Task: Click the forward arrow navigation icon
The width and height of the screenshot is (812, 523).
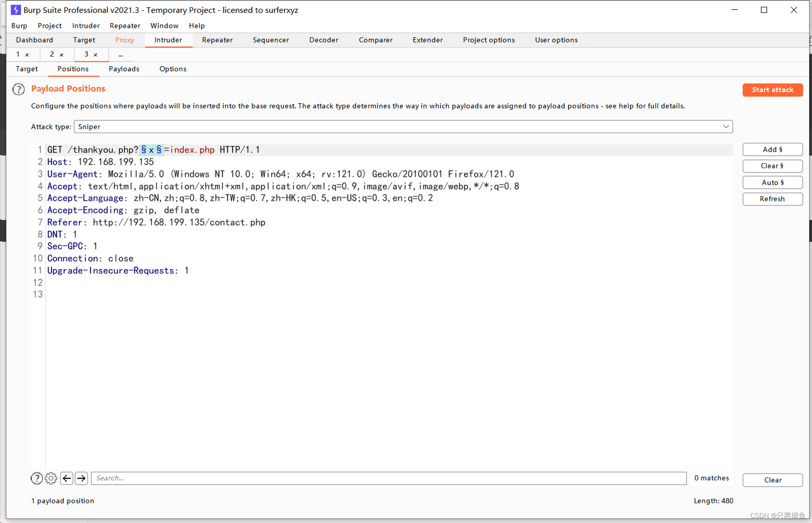Action: click(81, 478)
